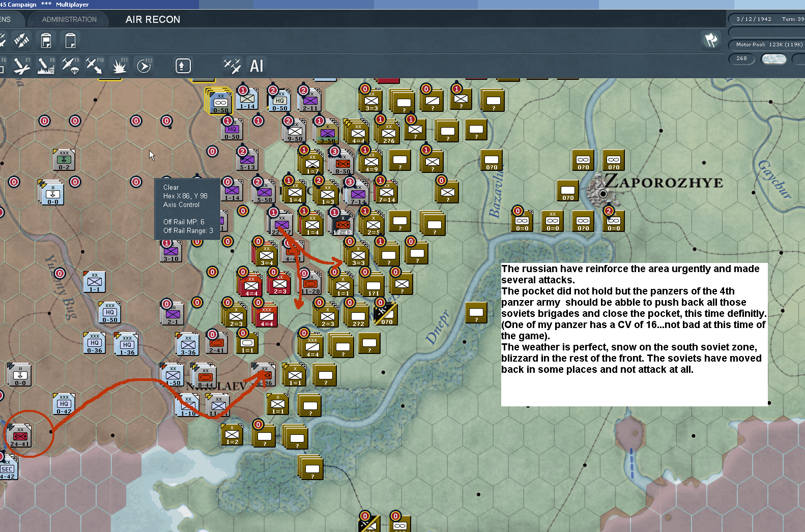Select the circled 24-41 panzer unit
This screenshot has height=532, width=805.
click(20, 436)
